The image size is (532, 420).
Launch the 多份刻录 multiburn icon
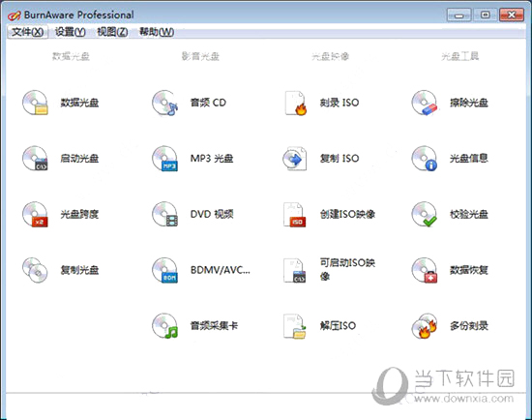pos(425,325)
